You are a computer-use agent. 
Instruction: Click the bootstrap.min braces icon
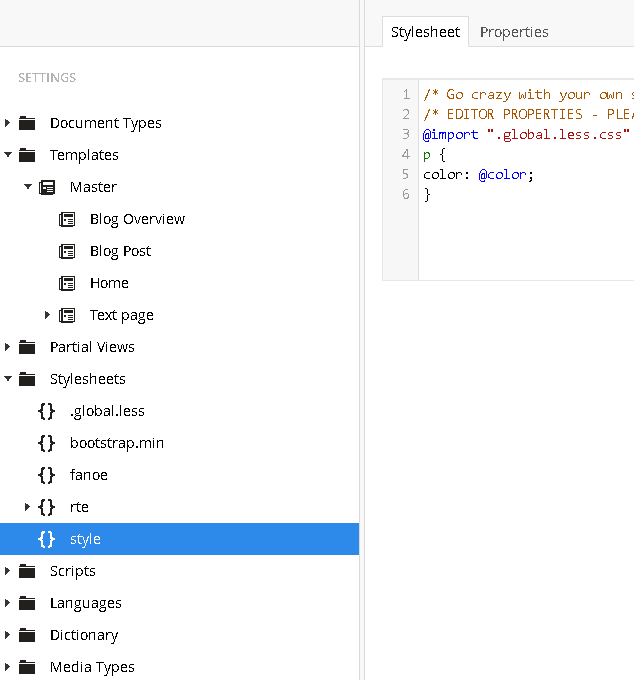point(46,443)
